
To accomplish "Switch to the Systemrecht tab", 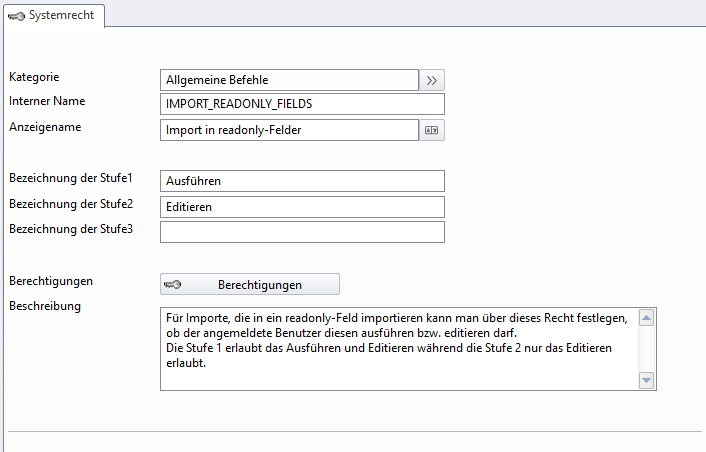I will [54, 15].
